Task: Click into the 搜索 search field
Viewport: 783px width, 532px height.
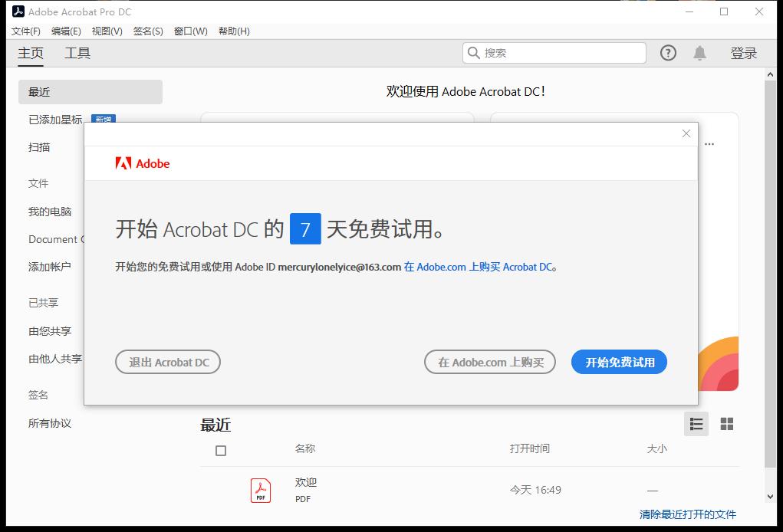Action: pos(554,52)
